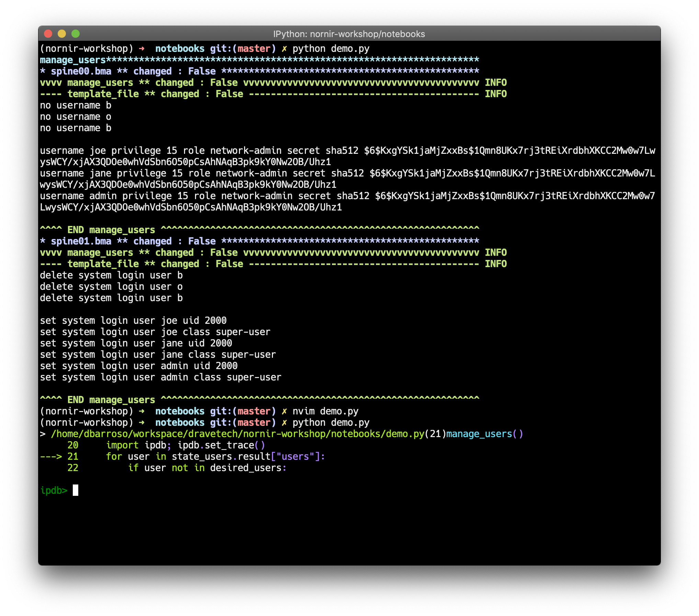Click the yellow minimize traffic light
Screen dimensions: 699x616
click(61, 34)
